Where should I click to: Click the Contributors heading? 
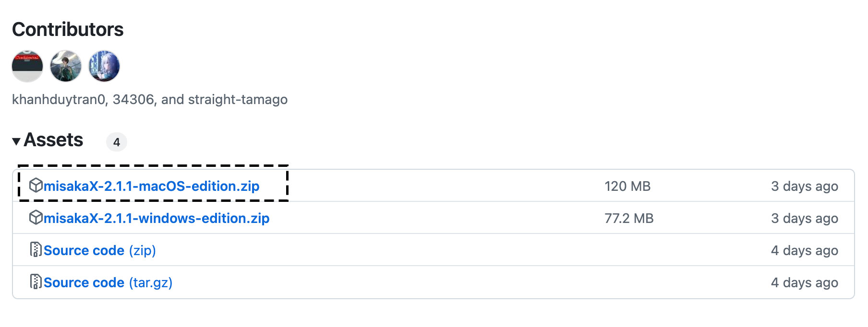tap(68, 29)
